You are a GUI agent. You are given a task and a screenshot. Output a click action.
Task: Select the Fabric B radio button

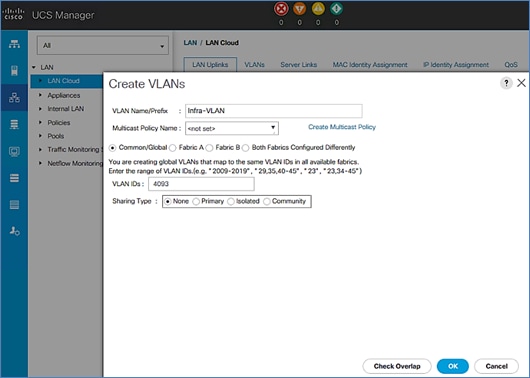210,148
